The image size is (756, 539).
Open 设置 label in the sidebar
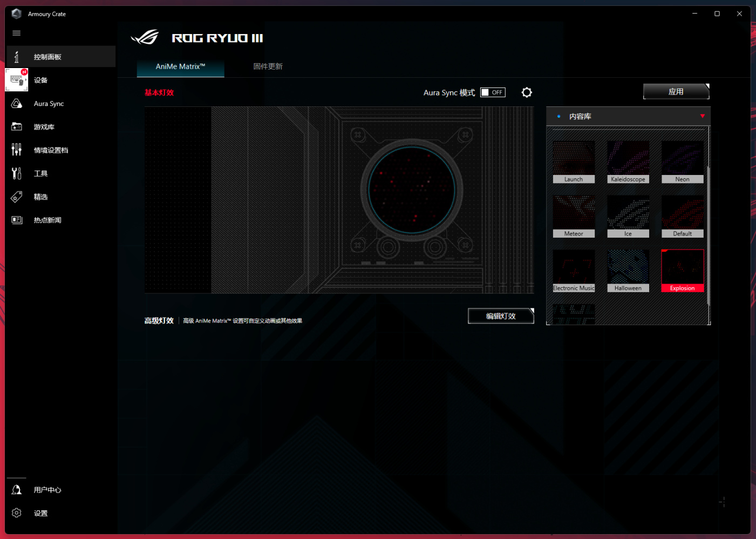click(x=41, y=513)
